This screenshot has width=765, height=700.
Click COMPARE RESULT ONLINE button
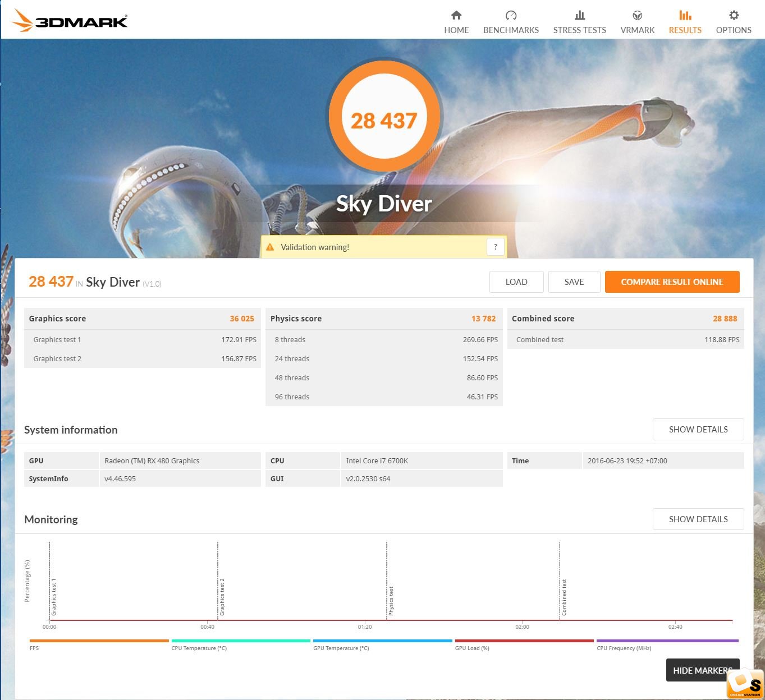coord(672,282)
